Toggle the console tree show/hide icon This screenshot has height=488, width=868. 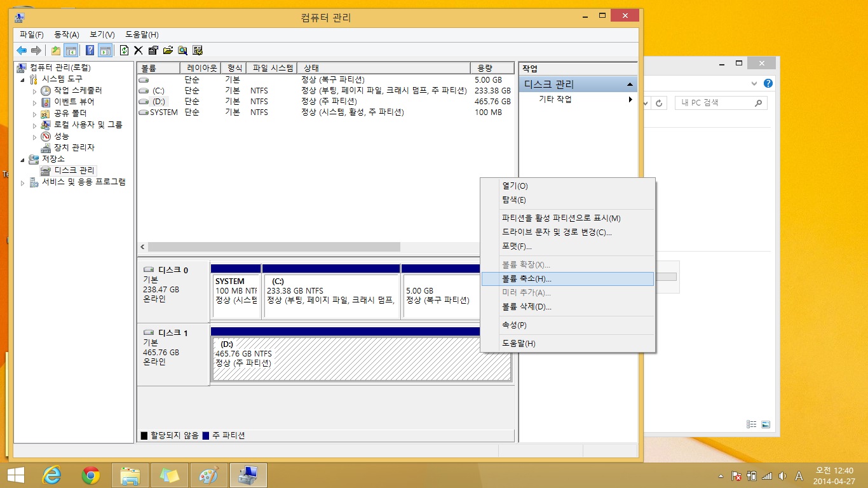coord(71,50)
